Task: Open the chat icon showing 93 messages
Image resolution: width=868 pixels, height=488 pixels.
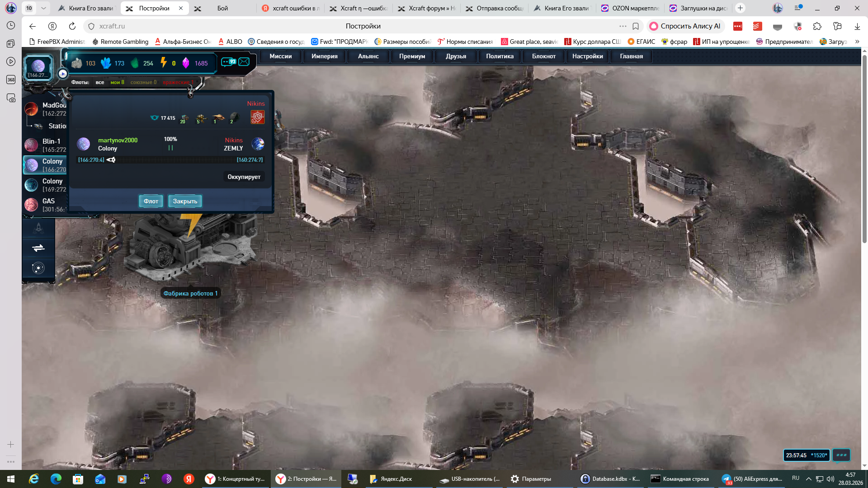Action: [x=228, y=62]
